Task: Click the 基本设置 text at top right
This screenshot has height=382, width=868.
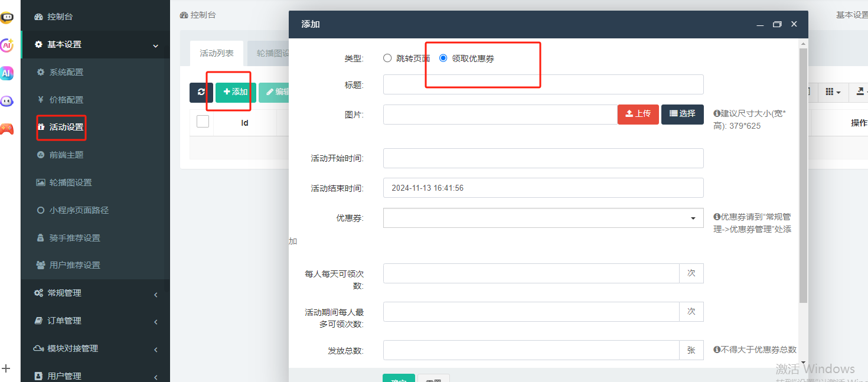Action: 851,15
